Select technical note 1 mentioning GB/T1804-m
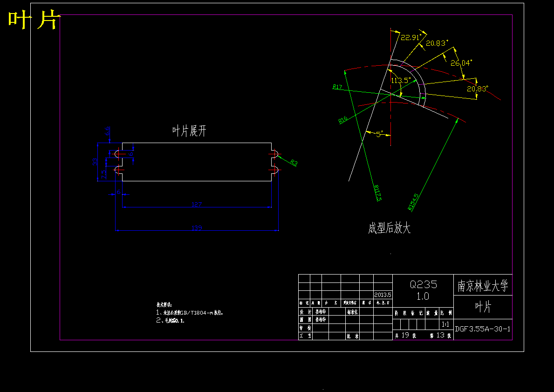The image size is (554, 392). [189, 312]
